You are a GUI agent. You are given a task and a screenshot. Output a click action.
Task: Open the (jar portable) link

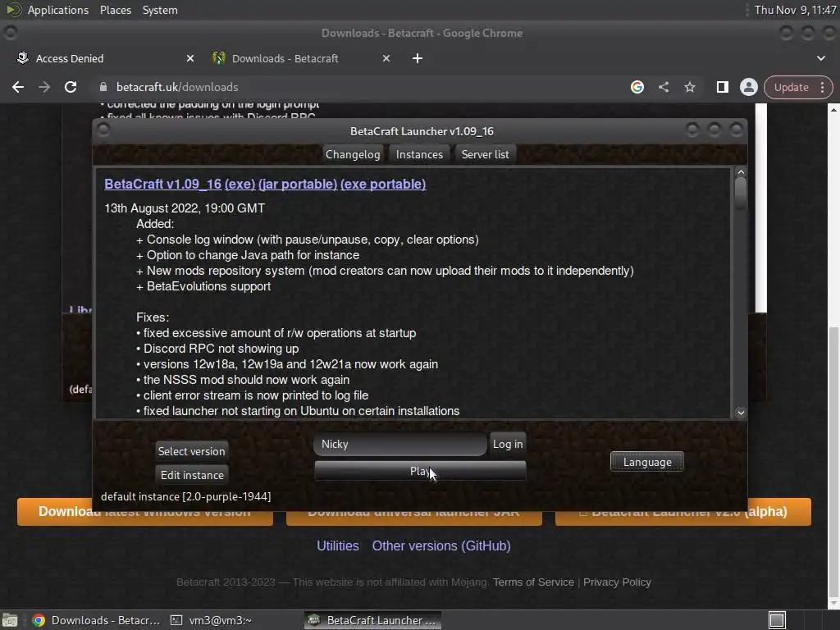(x=297, y=184)
